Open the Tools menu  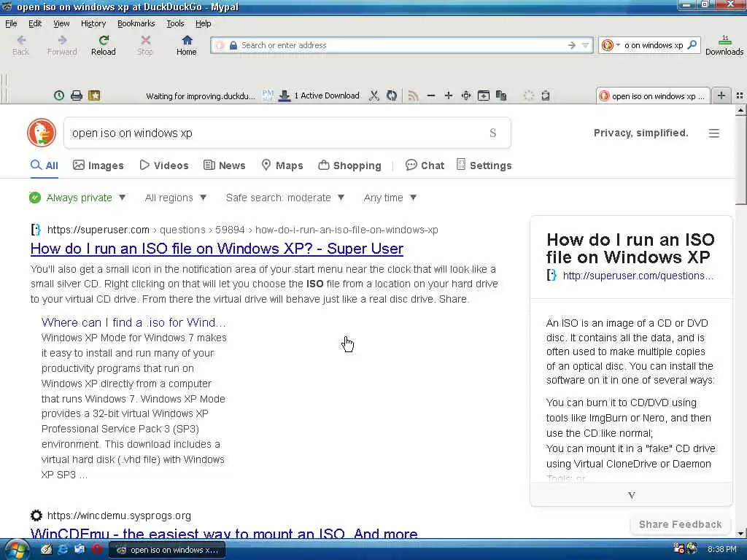pyautogui.click(x=175, y=23)
